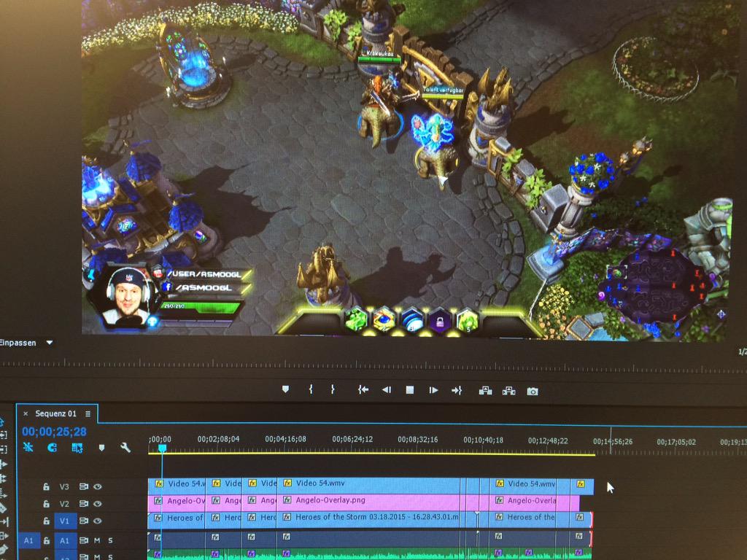Image resolution: width=747 pixels, height=560 pixels.
Task: Toggle sync lock on track V1
Action: [x=84, y=521]
